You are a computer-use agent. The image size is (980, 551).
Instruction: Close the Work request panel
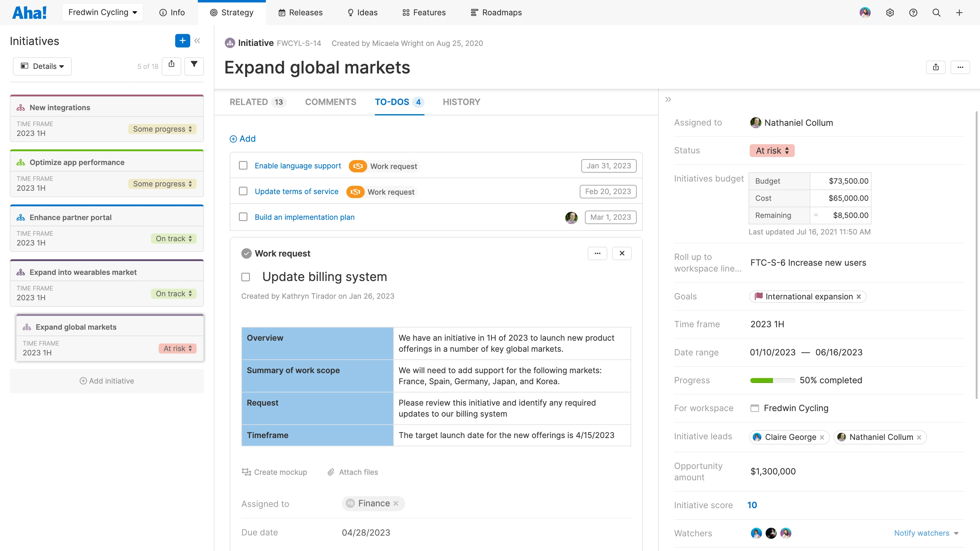coord(622,253)
